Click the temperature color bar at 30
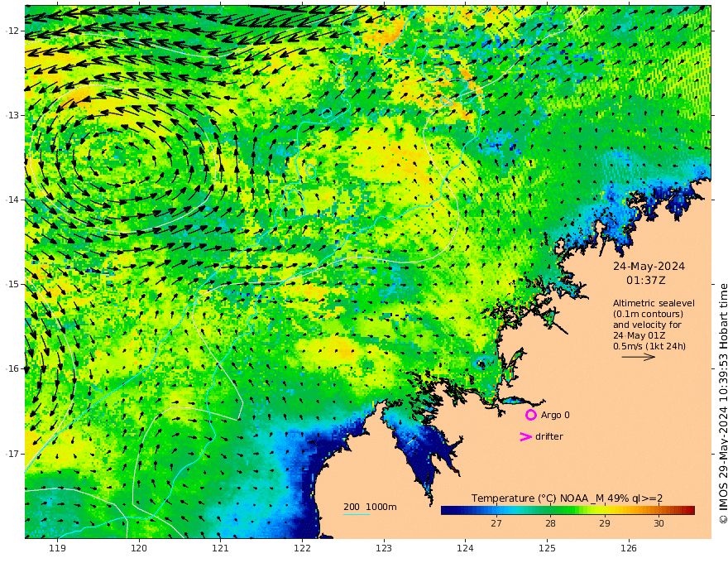 [x=659, y=511]
